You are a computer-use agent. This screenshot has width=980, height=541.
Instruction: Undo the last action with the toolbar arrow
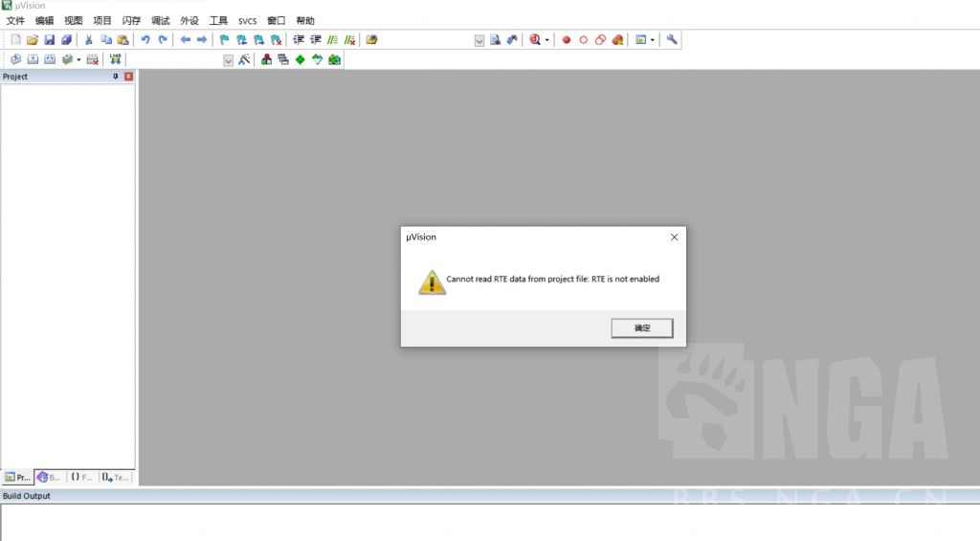click(x=145, y=40)
